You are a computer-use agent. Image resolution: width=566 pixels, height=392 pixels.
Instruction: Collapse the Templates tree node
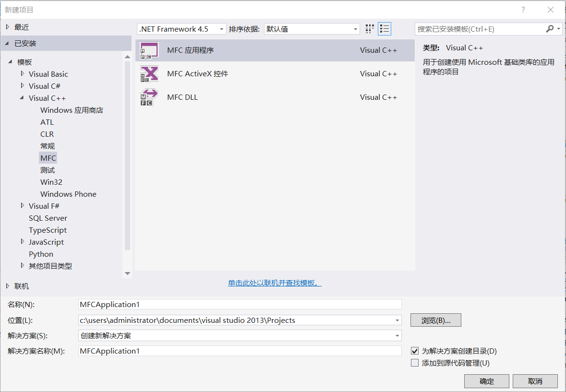tap(10, 62)
